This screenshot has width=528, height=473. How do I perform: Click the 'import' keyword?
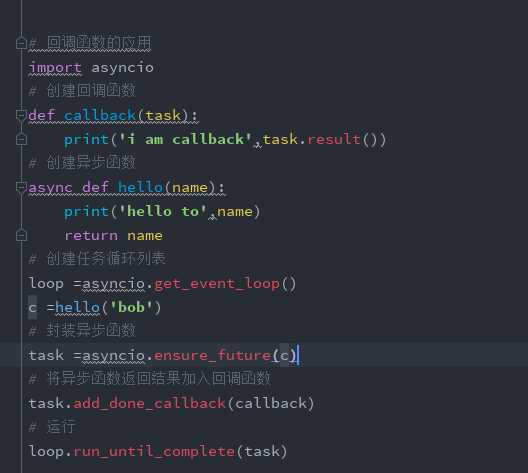[x=55, y=68]
